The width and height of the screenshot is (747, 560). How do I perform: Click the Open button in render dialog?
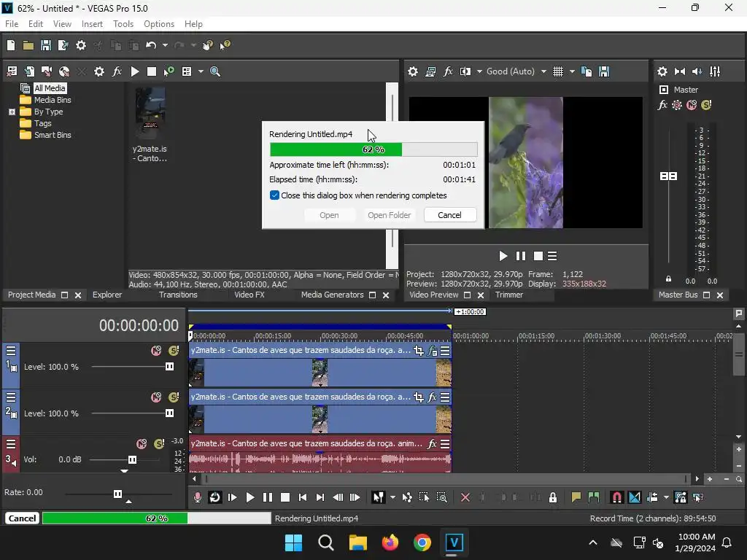click(329, 215)
